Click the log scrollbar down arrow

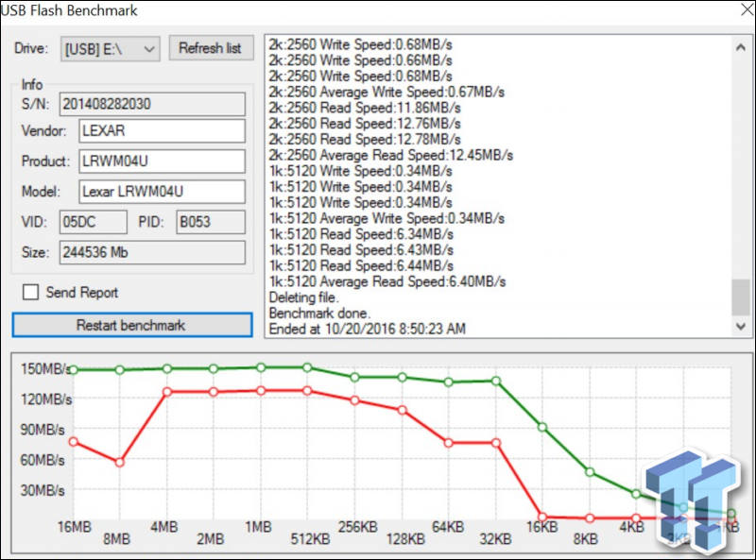coord(741,326)
